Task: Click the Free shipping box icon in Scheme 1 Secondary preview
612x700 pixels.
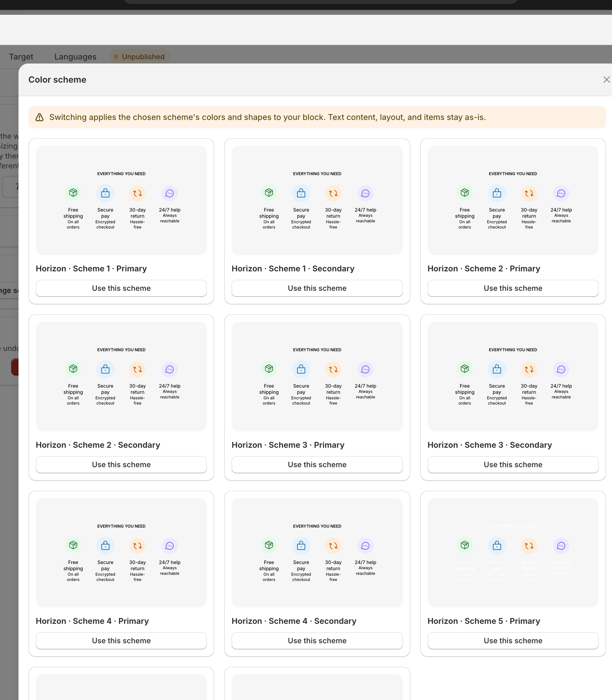Action: pyautogui.click(x=269, y=193)
